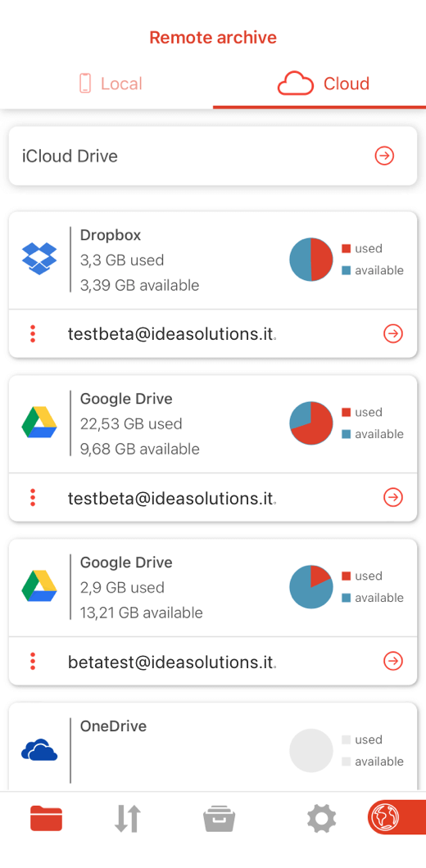The height and width of the screenshot is (868, 426).
Task: Click the Google Drive logo with 22,53 GB used
Action: pyautogui.click(x=39, y=423)
